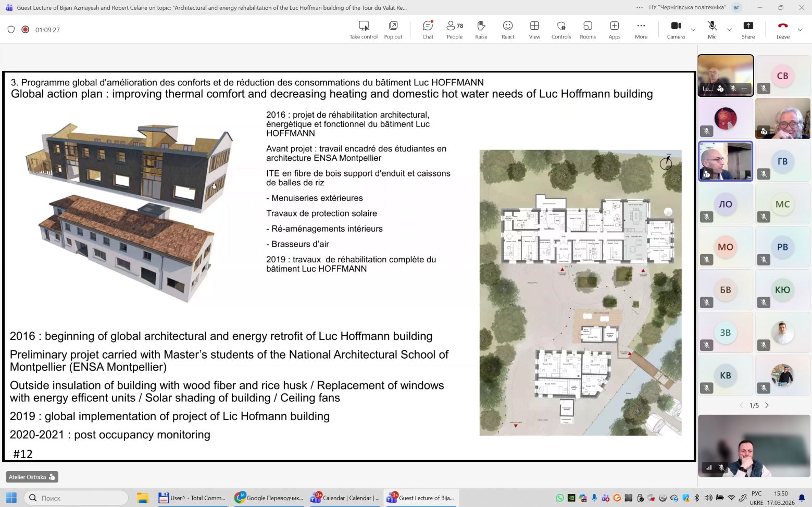Expand the Leave options dropdown arrow

tap(800, 30)
